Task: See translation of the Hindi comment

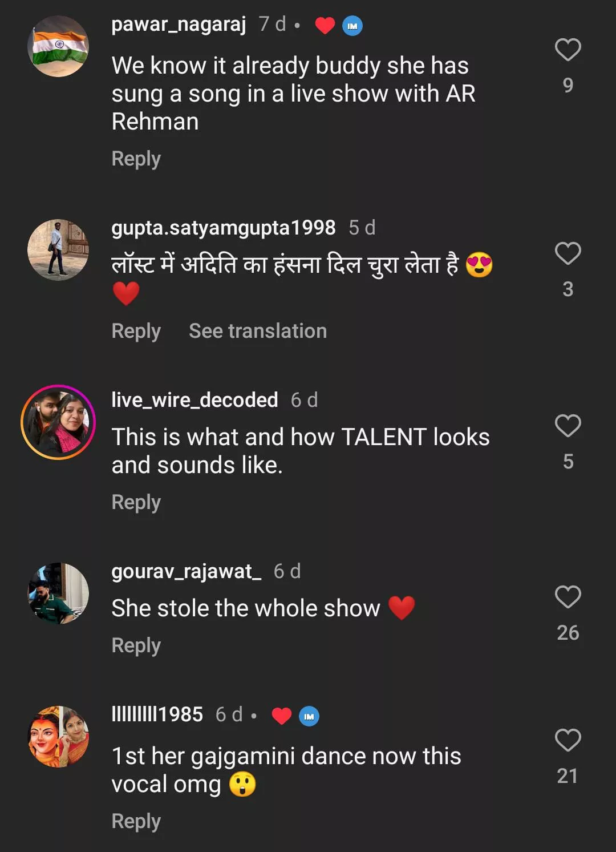Action: point(258,331)
